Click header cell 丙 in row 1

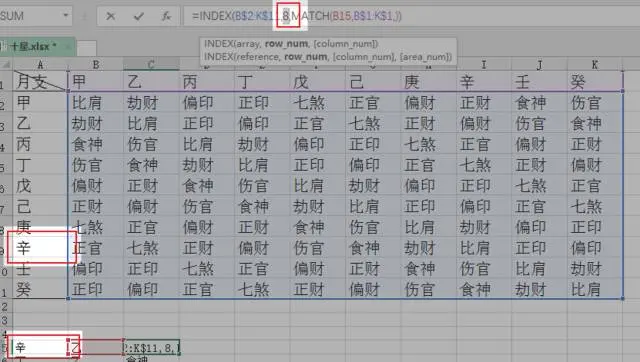(207, 82)
